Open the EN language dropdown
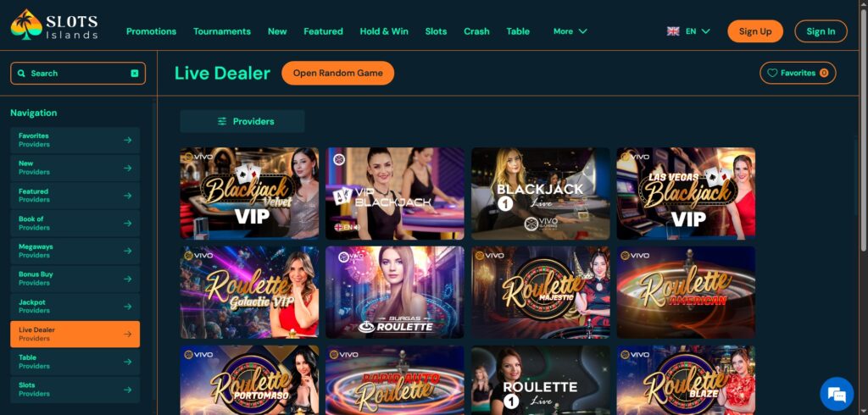This screenshot has width=868, height=415. coord(688,31)
